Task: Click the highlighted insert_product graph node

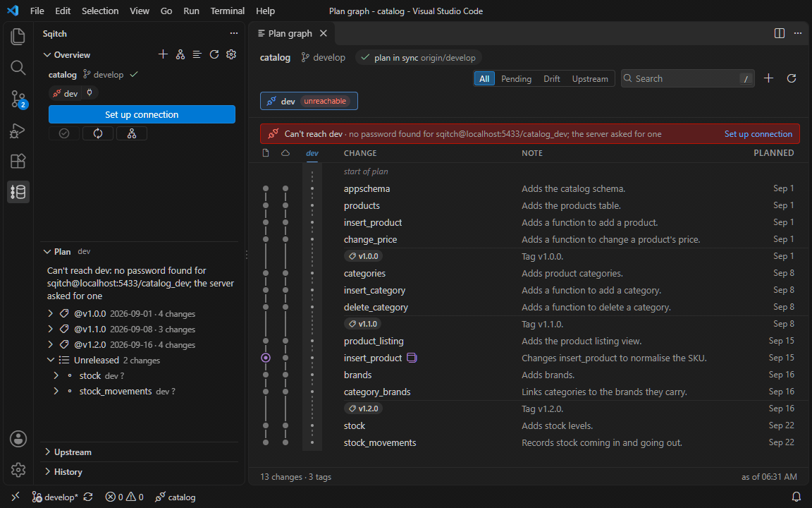Action: pyautogui.click(x=266, y=358)
